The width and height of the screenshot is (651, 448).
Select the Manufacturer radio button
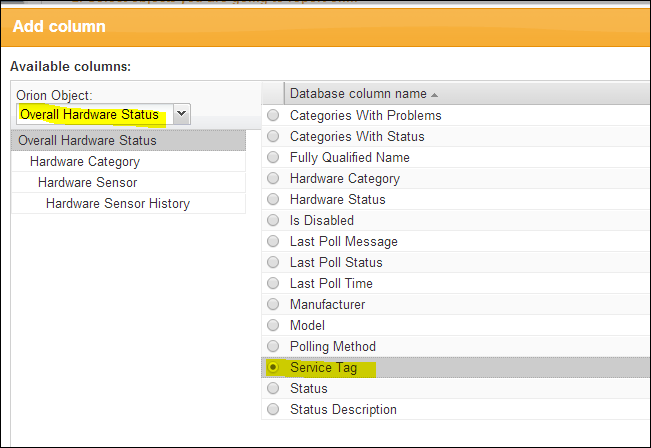click(273, 305)
